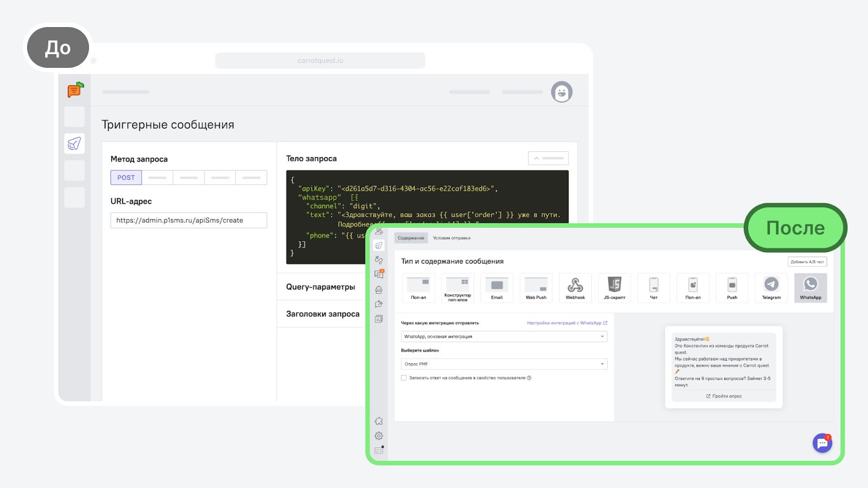Open the chatbot robot icon in sidebar
The width and height of the screenshot is (868, 488).
point(379,290)
